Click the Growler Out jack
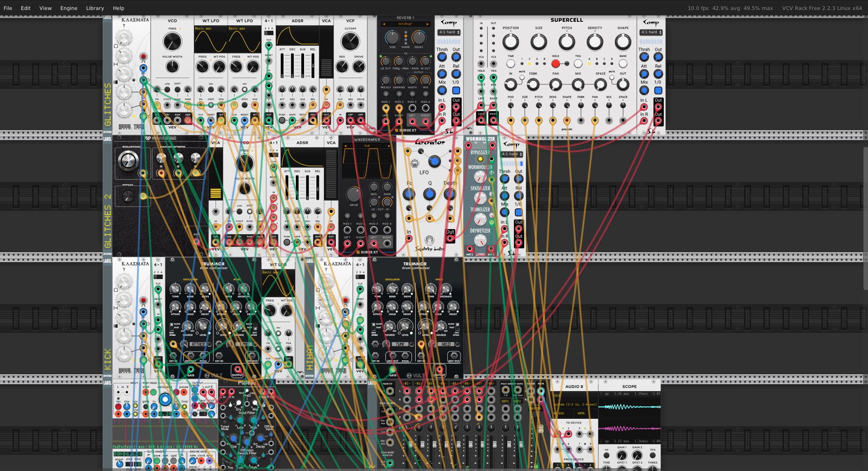This screenshot has height=471, width=868. click(450, 239)
